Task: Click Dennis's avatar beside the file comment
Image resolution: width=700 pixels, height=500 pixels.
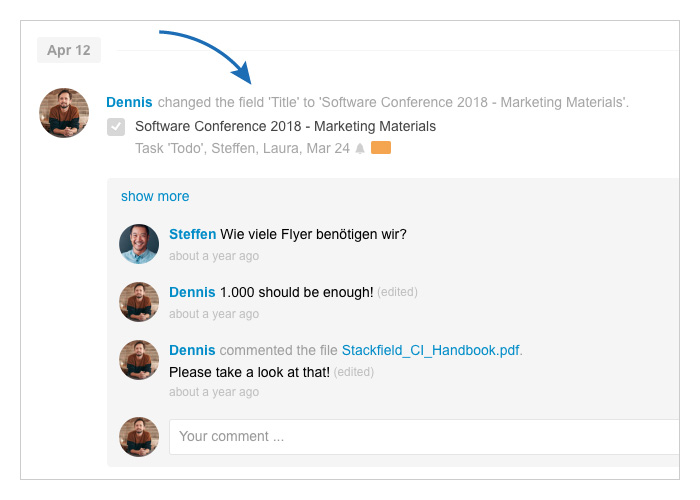Action: coord(139,360)
